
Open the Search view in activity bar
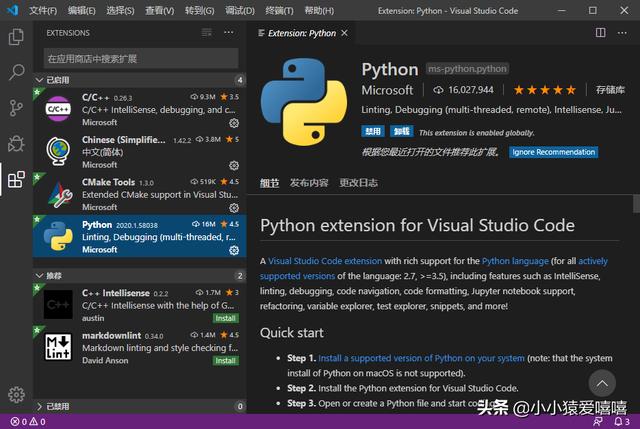[x=16, y=72]
